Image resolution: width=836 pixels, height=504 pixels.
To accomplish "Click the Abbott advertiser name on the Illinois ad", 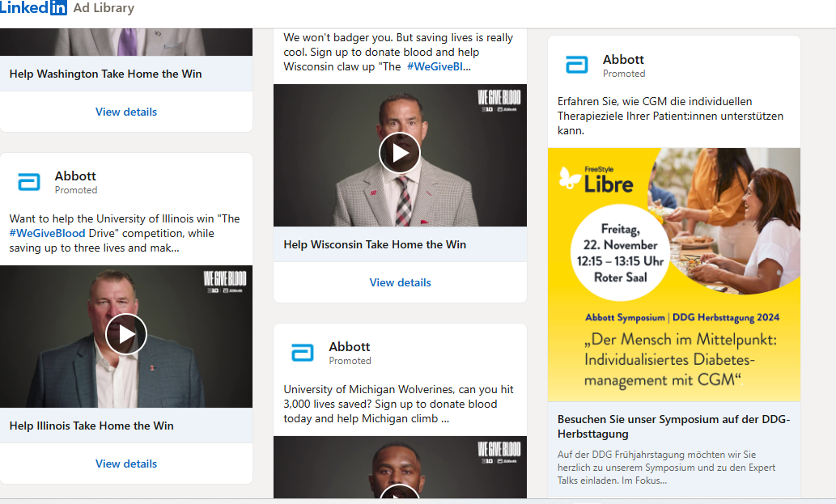I will point(75,176).
